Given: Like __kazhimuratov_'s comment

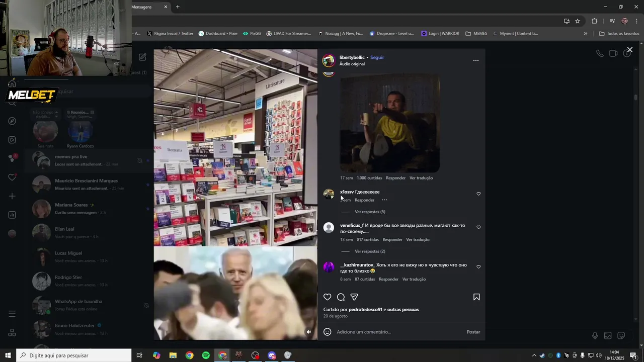Looking at the screenshot, I should click(x=478, y=267).
